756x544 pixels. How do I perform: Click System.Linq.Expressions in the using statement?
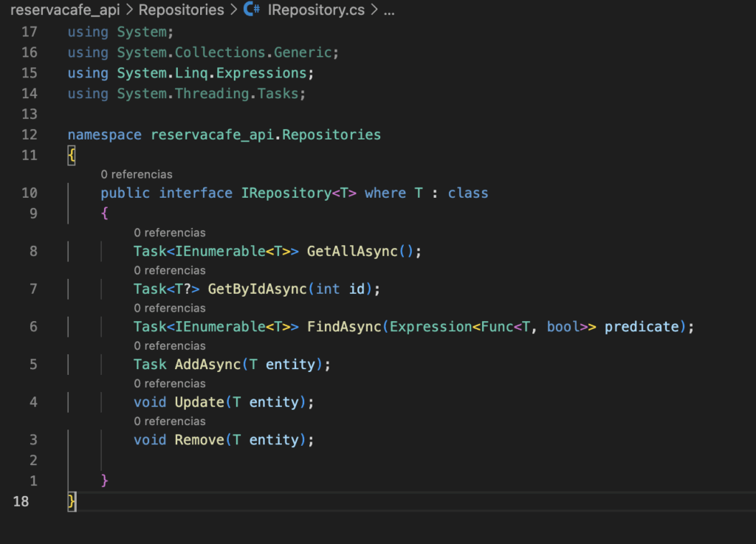(x=211, y=73)
